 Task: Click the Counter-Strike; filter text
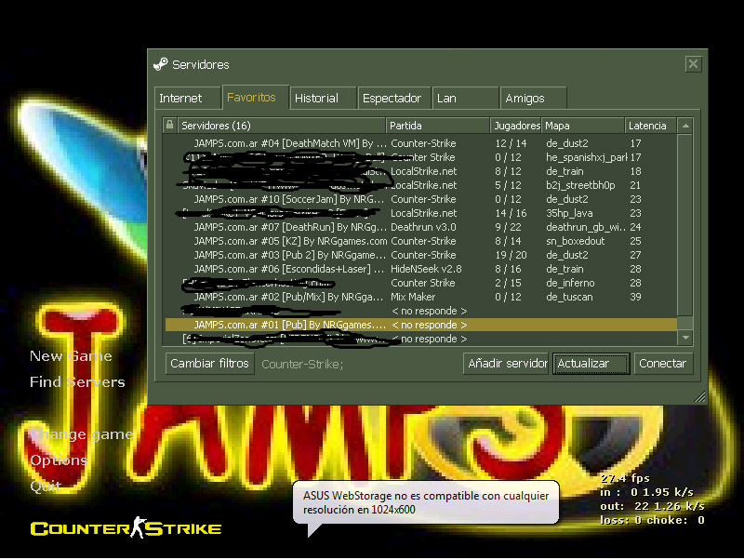[302, 365]
